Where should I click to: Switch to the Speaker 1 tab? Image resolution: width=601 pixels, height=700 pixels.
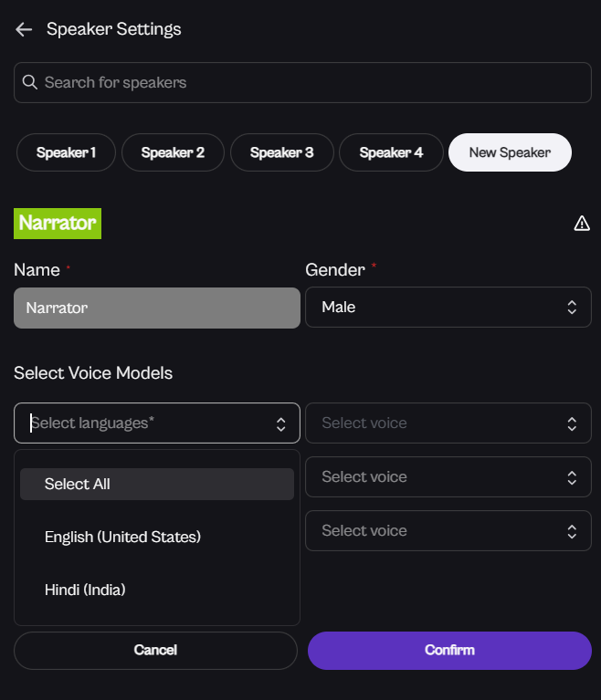66,152
